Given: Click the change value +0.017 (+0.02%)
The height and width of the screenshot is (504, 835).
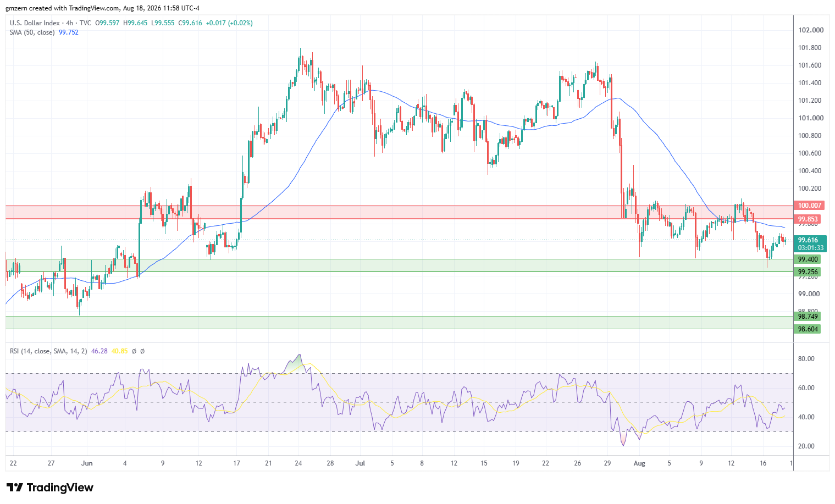Looking at the screenshot, I should (229, 23).
